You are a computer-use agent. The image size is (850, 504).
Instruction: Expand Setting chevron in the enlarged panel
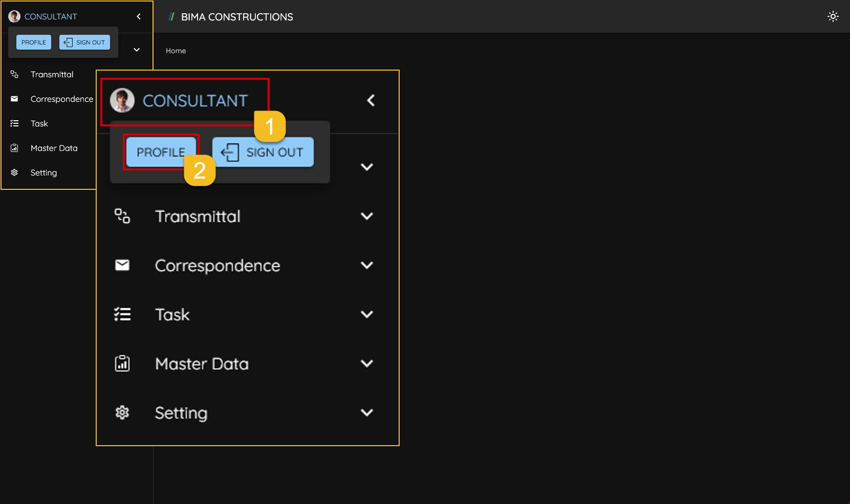click(366, 412)
